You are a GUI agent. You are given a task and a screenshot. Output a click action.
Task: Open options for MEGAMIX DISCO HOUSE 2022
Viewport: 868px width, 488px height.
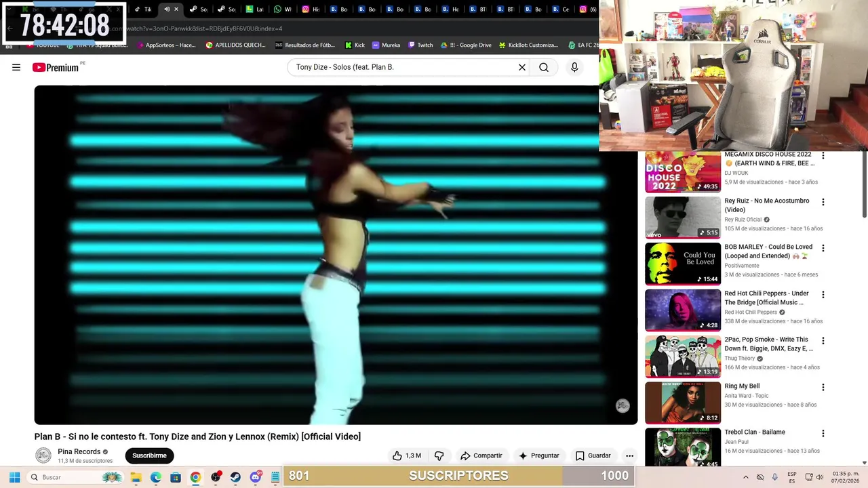click(823, 155)
